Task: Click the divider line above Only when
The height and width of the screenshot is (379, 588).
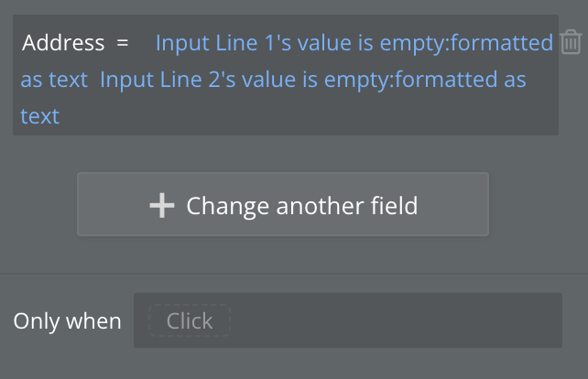Action: point(294,274)
